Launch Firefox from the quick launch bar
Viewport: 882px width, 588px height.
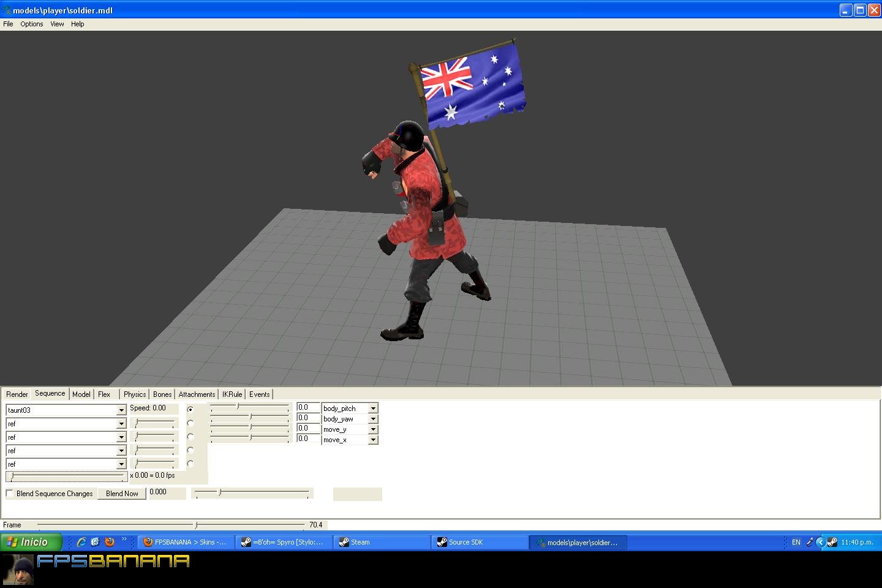110,541
